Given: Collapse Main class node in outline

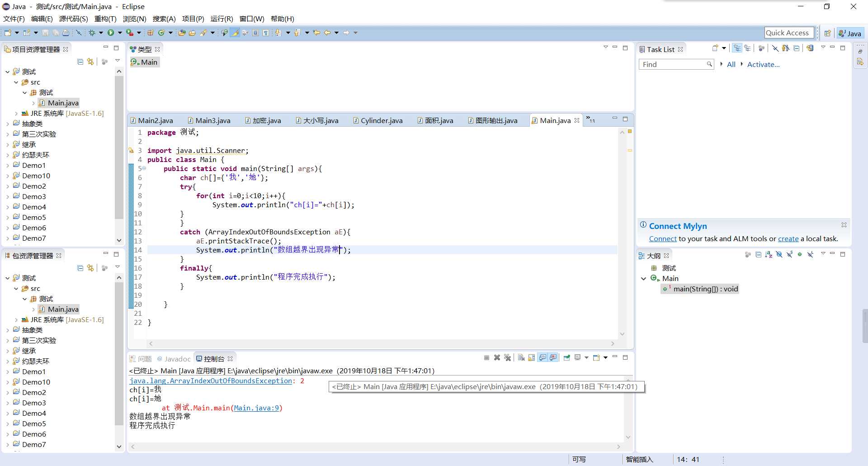Looking at the screenshot, I should [643, 279].
